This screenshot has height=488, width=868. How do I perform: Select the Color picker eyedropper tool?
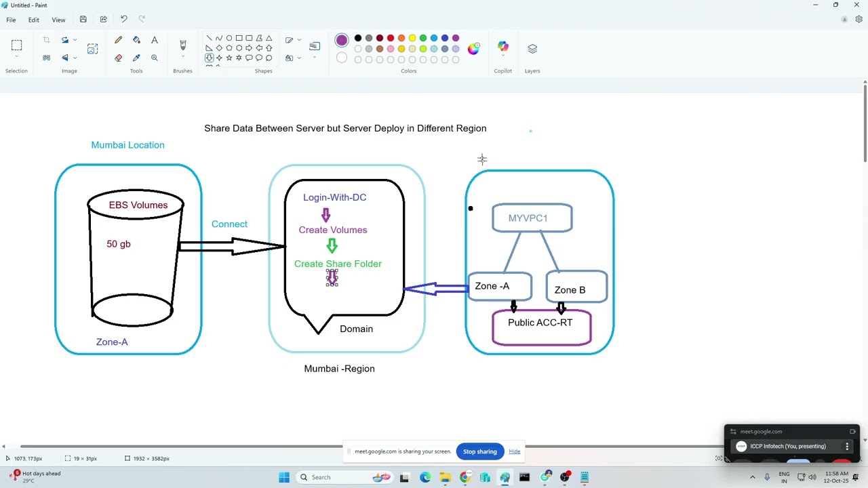pyautogui.click(x=136, y=58)
